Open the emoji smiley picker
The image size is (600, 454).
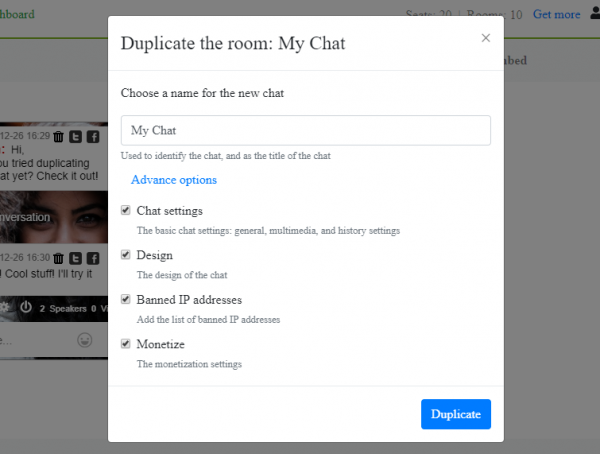[85, 340]
